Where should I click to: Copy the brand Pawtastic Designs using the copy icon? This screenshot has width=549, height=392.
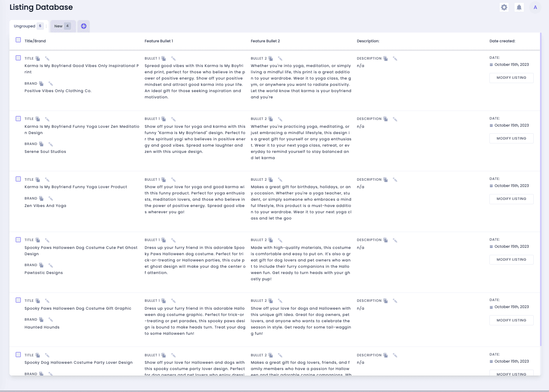pyautogui.click(x=41, y=265)
